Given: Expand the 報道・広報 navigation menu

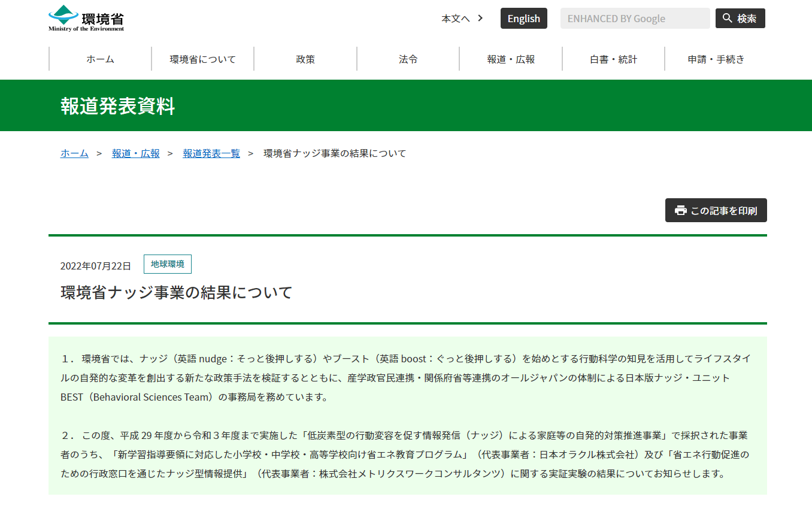Looking at the screenshot, I should coord(511,59).
